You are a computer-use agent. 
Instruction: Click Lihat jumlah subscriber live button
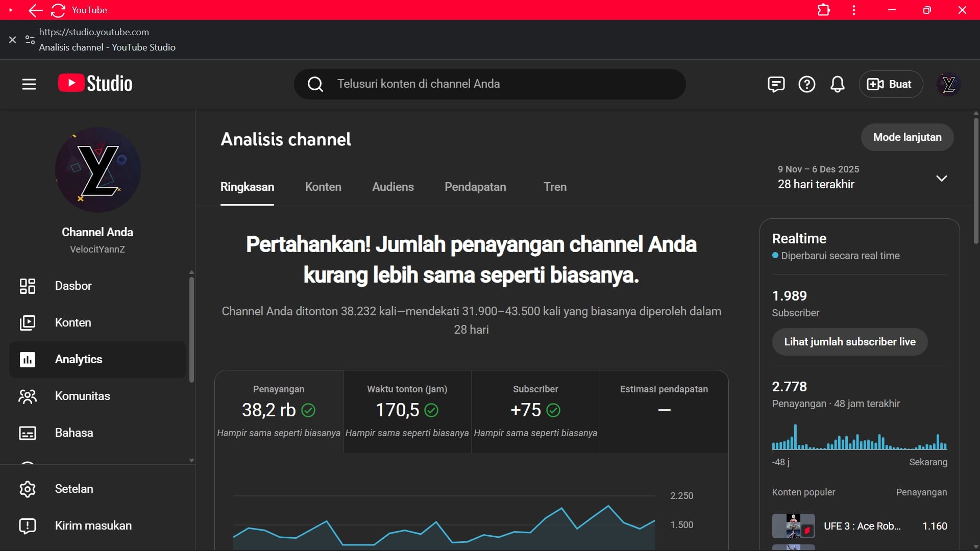click(849, 342)
